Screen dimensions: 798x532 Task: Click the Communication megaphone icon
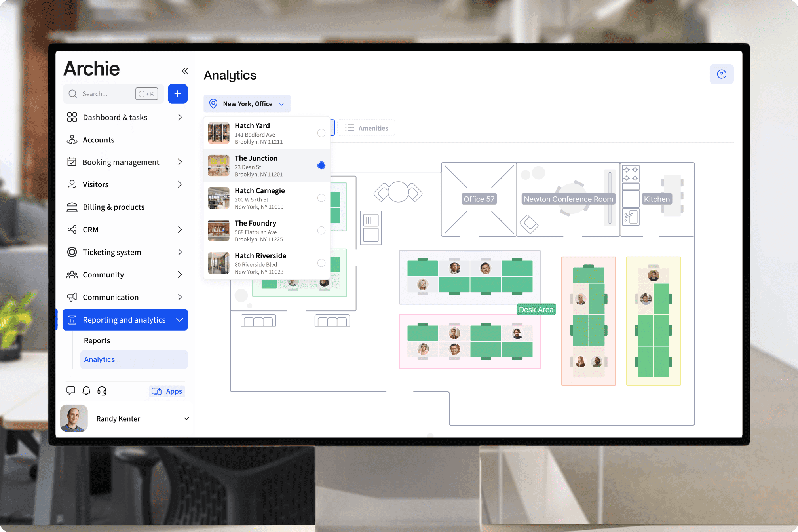(72, 297)
